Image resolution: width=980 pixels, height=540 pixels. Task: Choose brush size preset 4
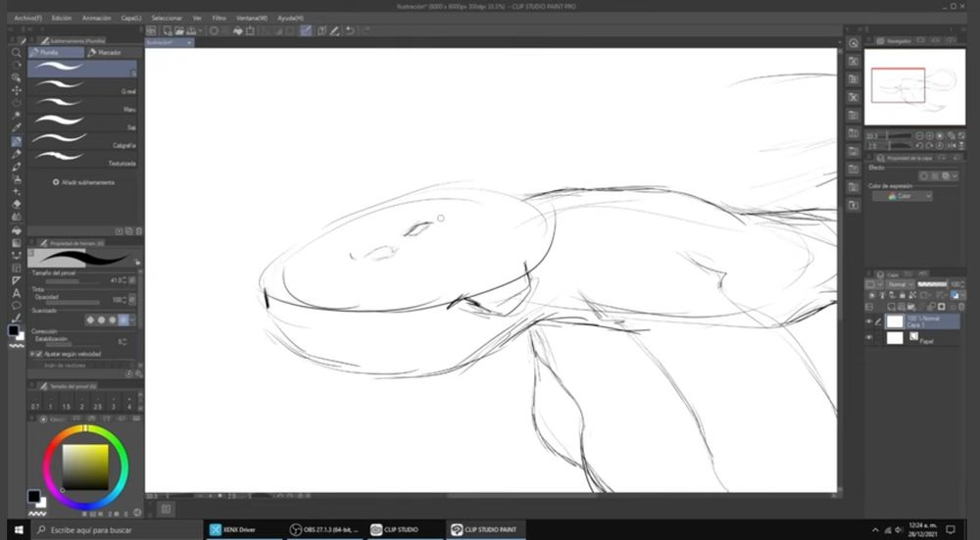click(x=129, y=403)
